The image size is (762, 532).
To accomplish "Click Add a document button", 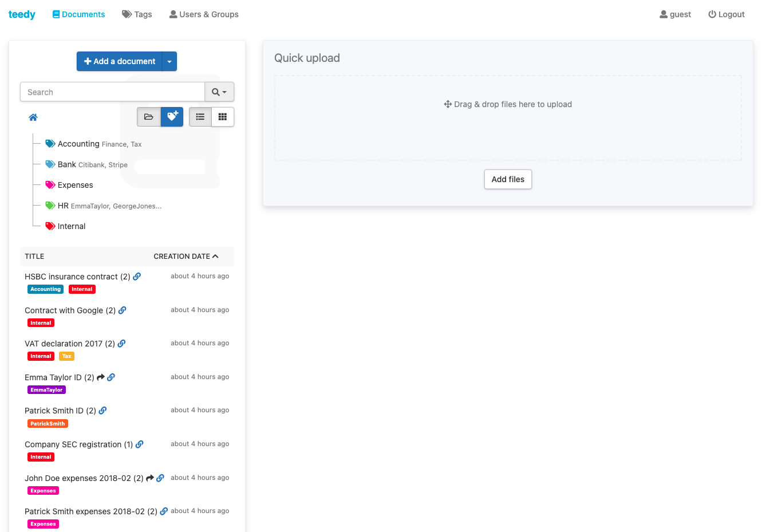I will tap(120, 61).
